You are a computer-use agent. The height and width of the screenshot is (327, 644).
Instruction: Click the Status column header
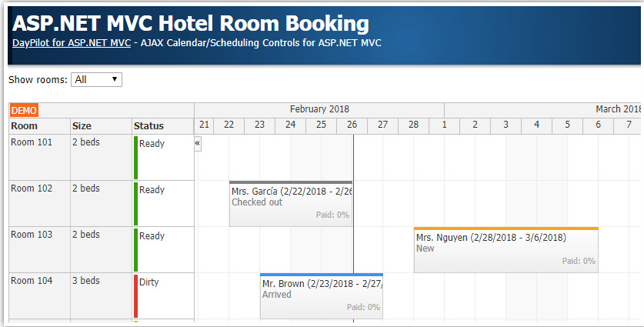[x=162, y=126]
